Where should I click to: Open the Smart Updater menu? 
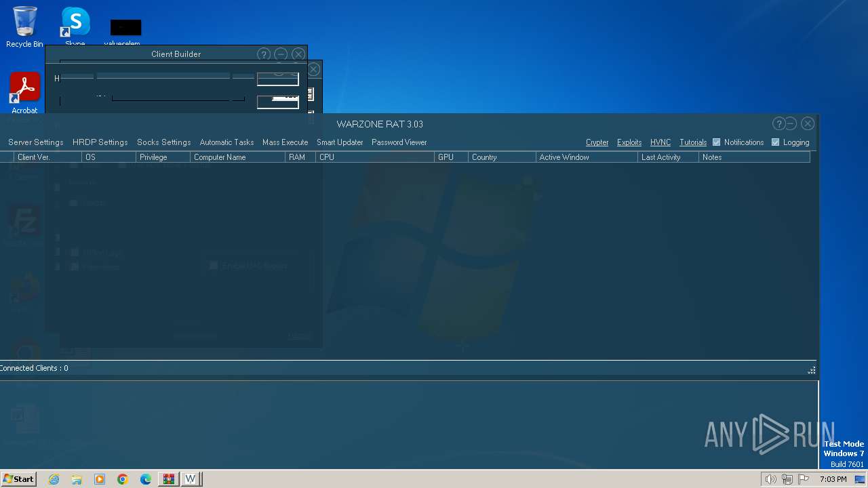(340, 142)
